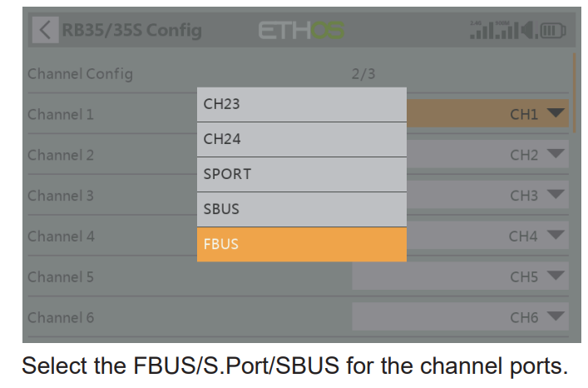Choose CH24 in the popup list
The height and width of the screenshot is (388, 588).
(x=301, y=140)
